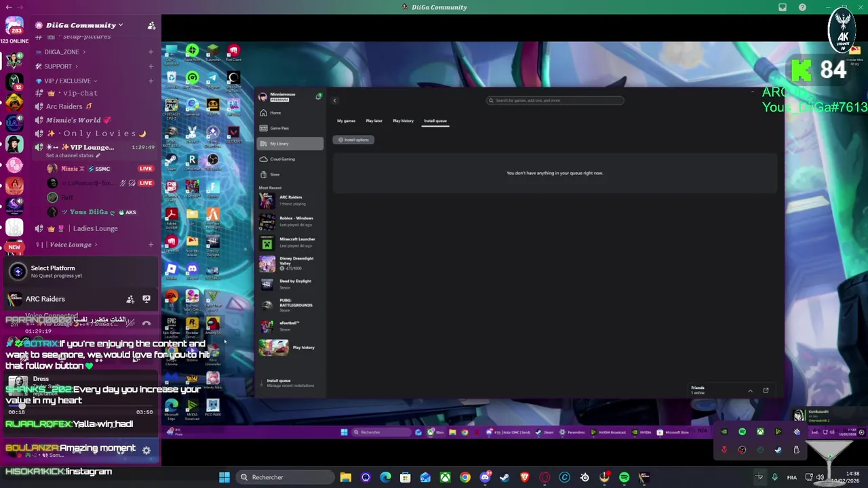Open Steam from the taskbar
Screen dimensions: 868x488
(x=505, y=477)
